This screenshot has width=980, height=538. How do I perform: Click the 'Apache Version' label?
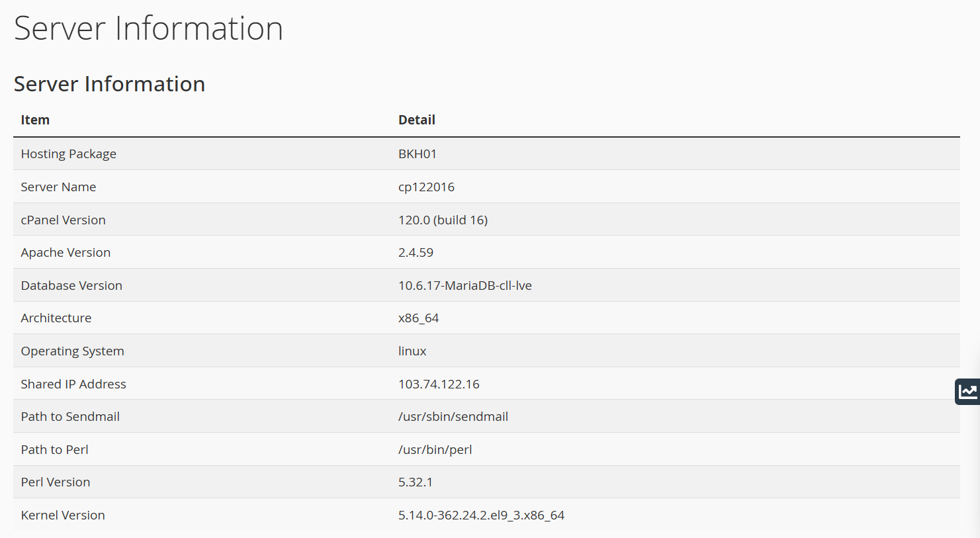click(x=66, y=253)
